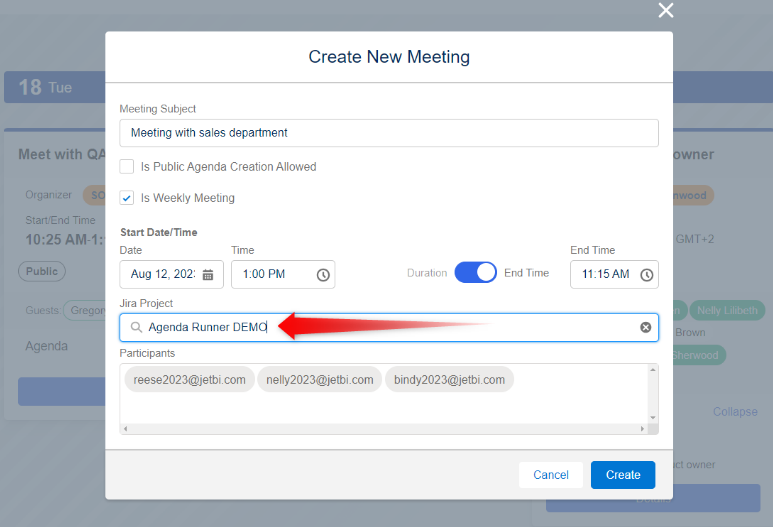Close the Create New Meeting dialog with X
The width and height of the screenshot is (773, 527).
click(666, 10)
